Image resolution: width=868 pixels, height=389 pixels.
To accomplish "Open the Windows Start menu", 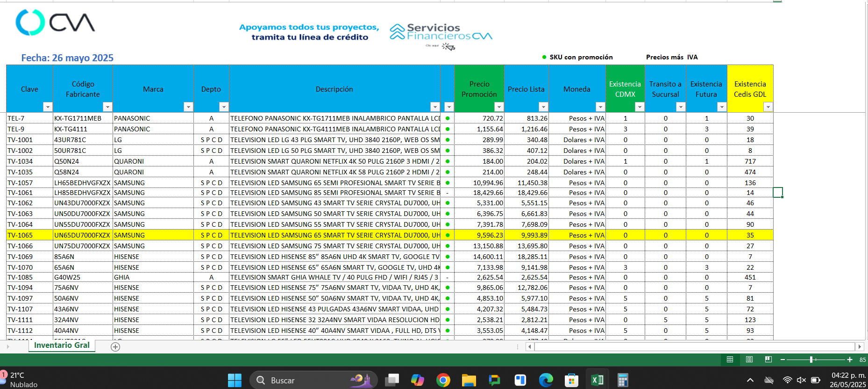I will tap(235, 380).
